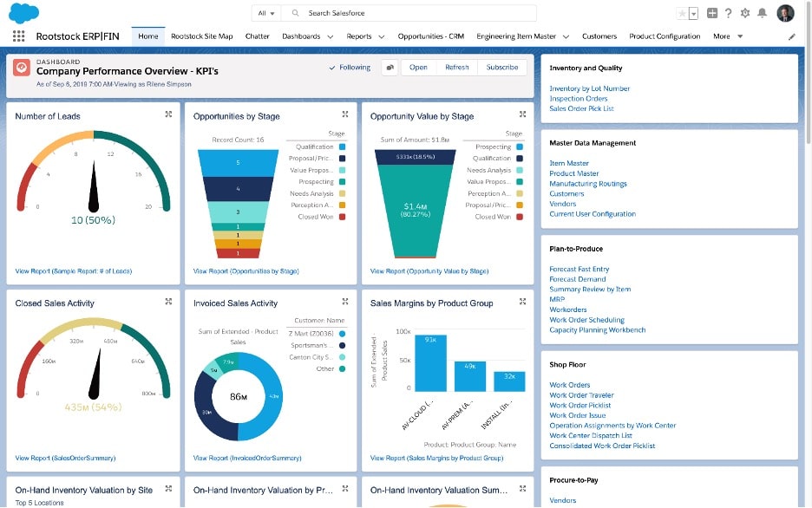This screenshot has height=508, width=812.
Task: Open the Forecast Fast Entry link
Action: click(579, 269)
